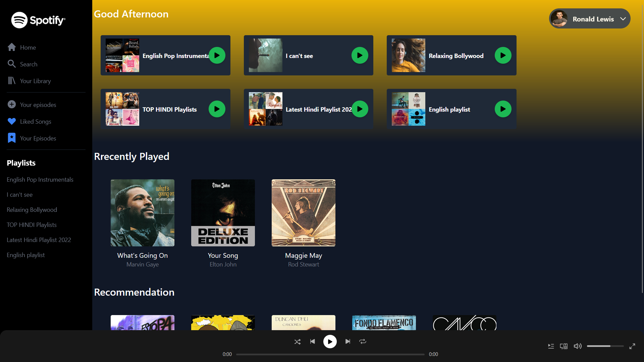Adjust the volume slider
The image size is (644, 362).
[605, 346]
